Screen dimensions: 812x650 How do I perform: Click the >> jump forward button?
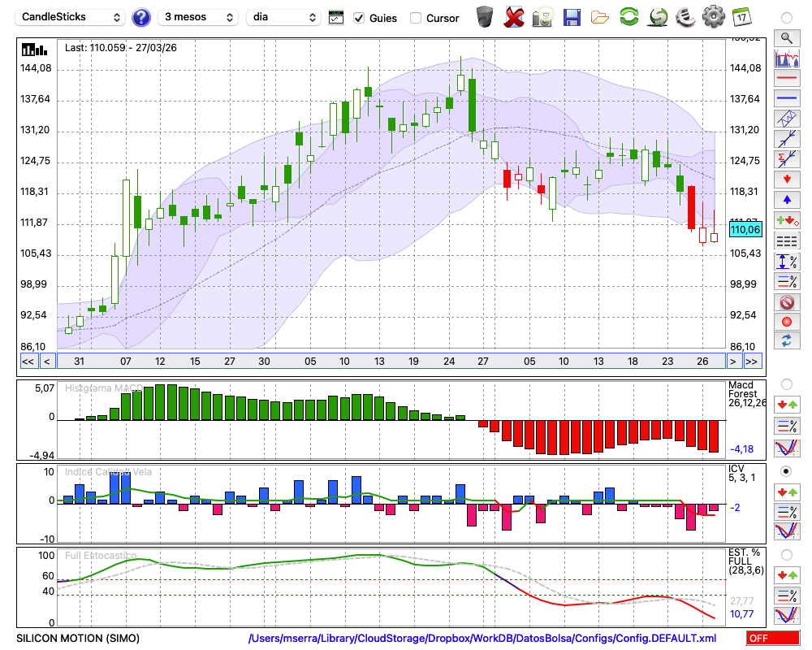point(752,361)
